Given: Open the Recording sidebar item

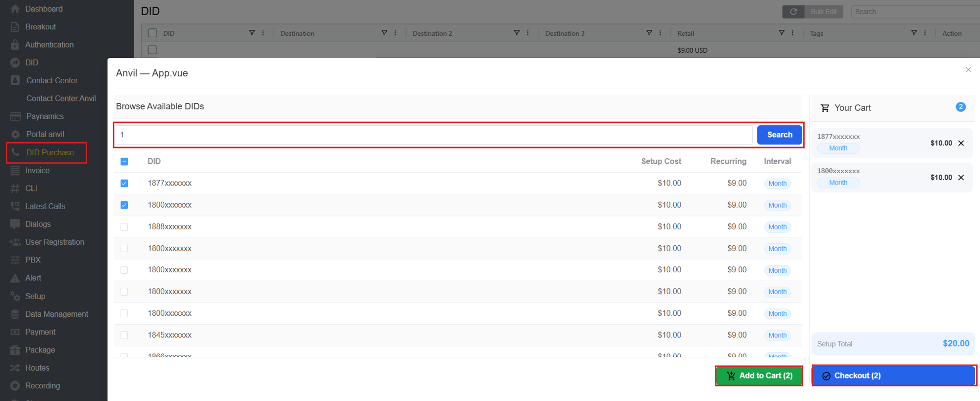Looking at the screenshot, I should [x=43, y=386].
